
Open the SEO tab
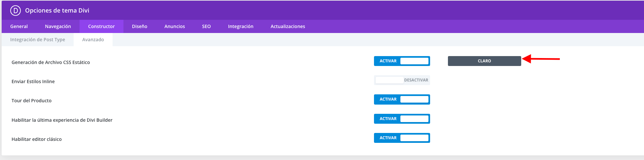click(x=206, y=26)
